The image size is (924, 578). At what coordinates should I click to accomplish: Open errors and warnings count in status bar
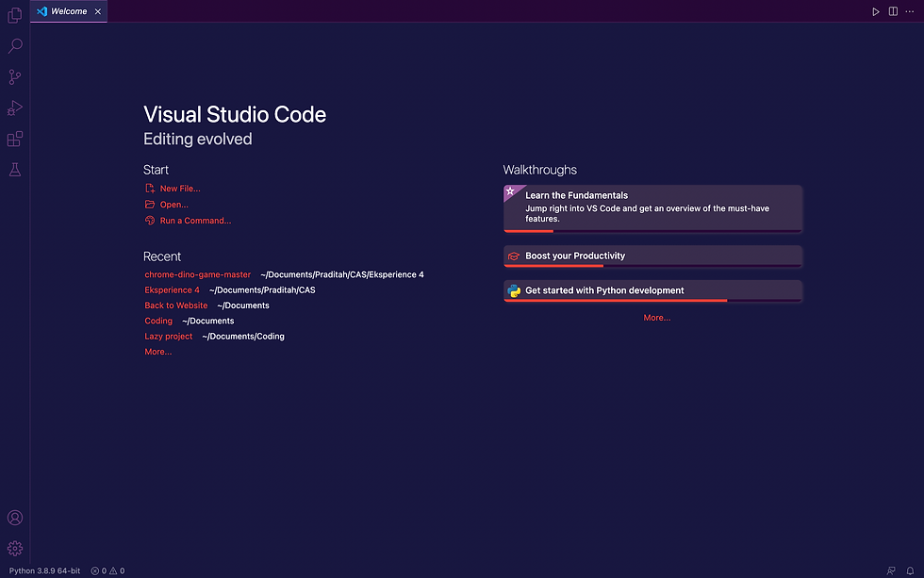[x=107, y=571]
